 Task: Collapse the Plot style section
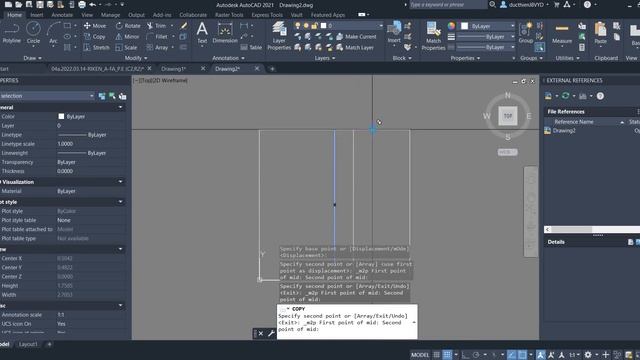click(x=120, y=202)
